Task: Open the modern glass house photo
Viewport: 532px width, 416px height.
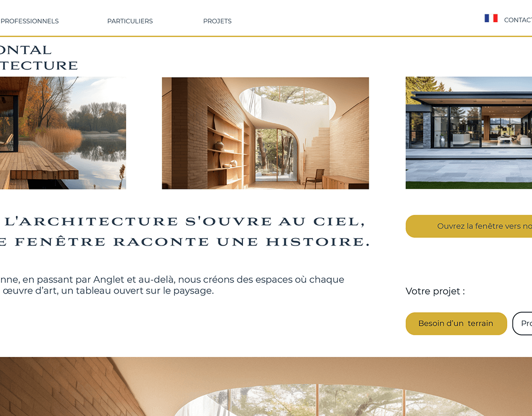Action: pyautogui.click(x=469, y=133)
